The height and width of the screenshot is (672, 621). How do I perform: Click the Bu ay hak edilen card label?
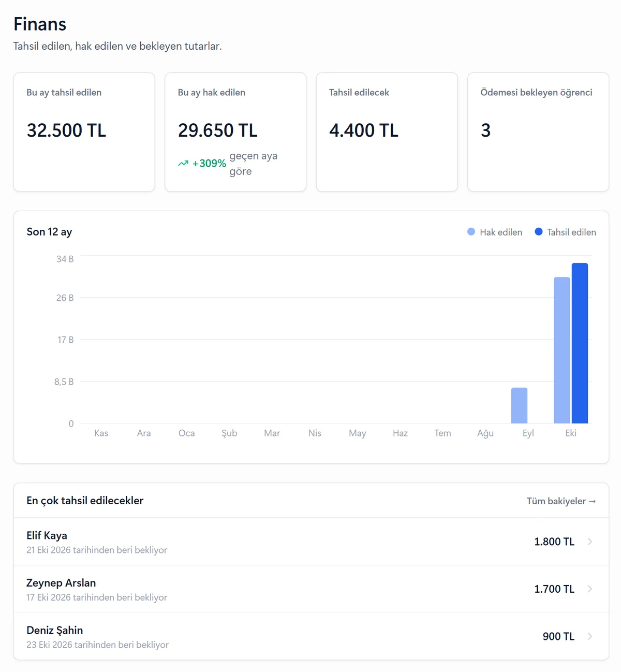[x=212, y=93]
